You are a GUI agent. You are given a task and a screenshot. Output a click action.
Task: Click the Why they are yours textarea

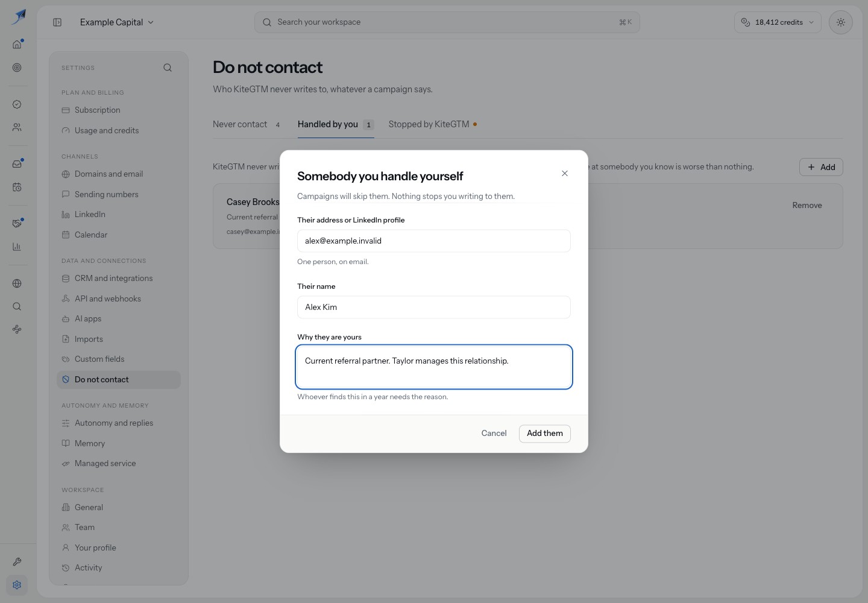tap(434, 367)
